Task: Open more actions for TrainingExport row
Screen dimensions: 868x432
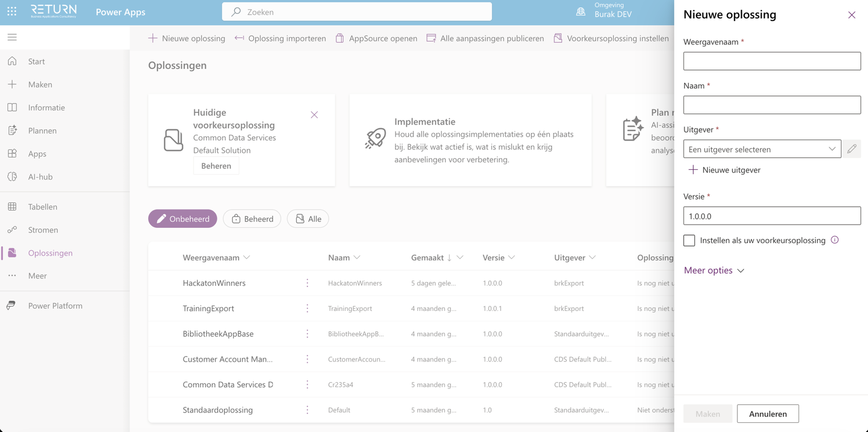Action: click(x=307, y=308)
